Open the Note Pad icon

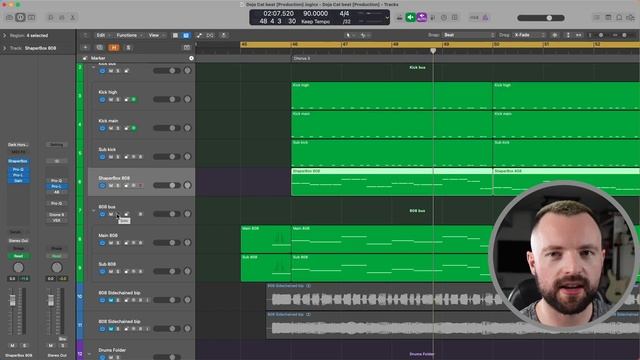click(x=608, y=18)
